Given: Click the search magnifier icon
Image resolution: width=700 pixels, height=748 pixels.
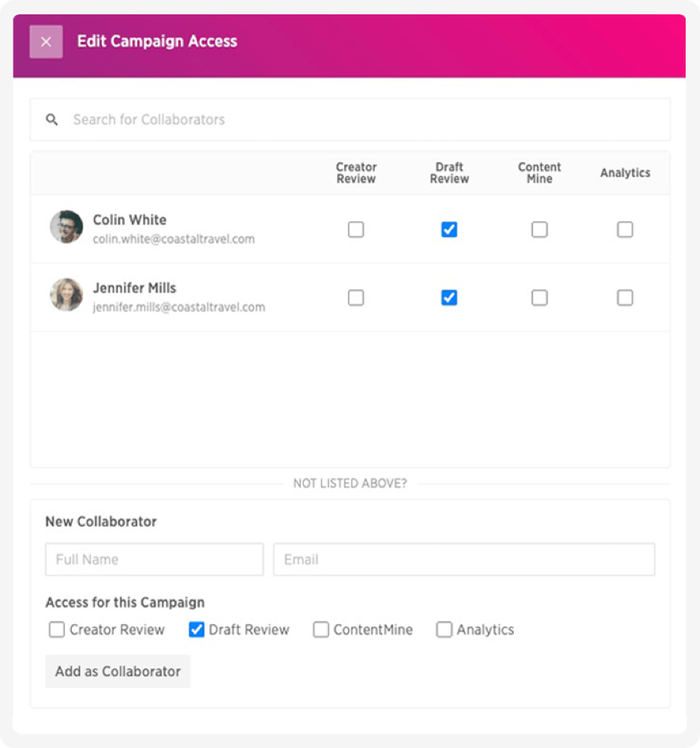Looking at the screenshot, I should (x=52, y=120).
